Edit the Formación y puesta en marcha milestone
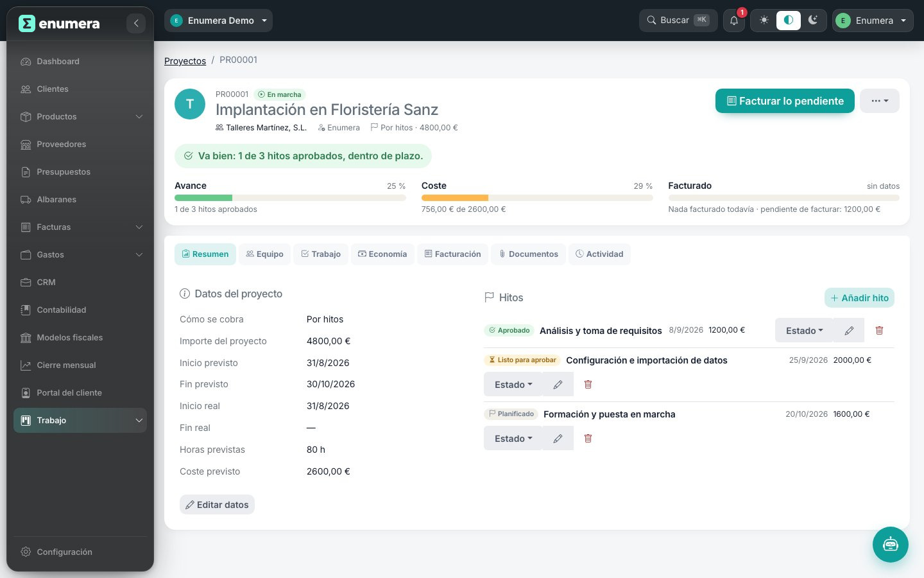The height and width of the screenshot is (578, 924). 558,439
